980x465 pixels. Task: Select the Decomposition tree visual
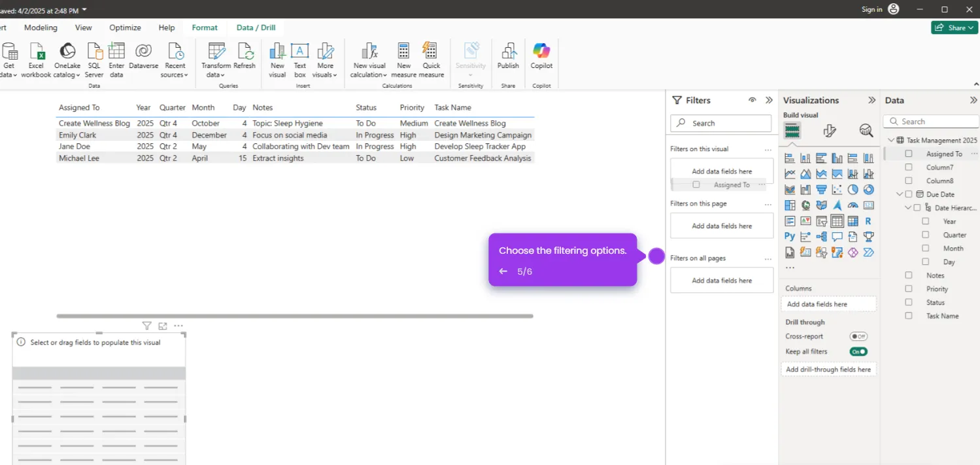click(821, 237)
